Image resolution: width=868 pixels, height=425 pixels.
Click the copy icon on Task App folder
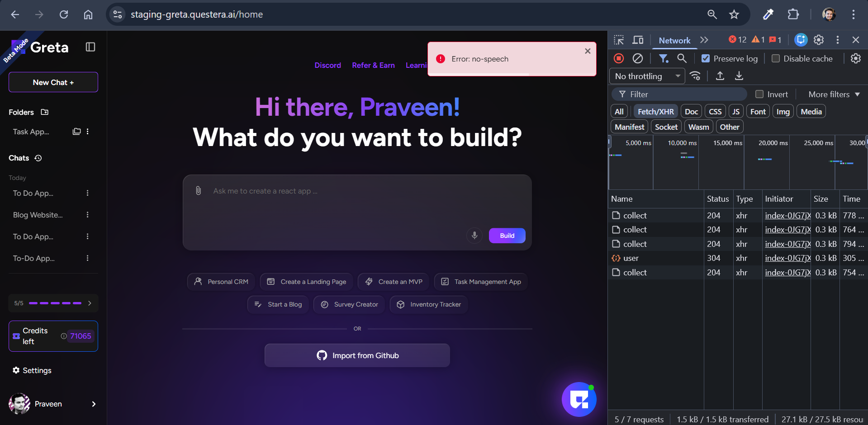[x=77, y=132]
